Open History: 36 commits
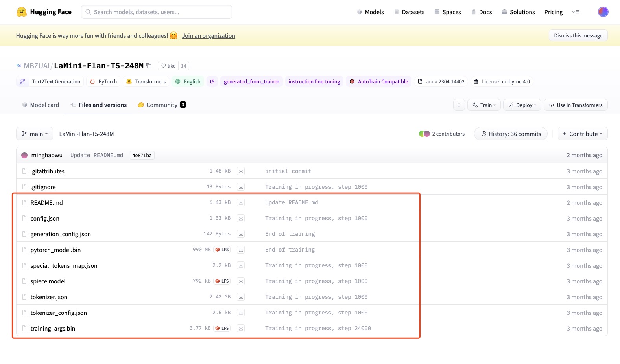620x364 pixels. [x=511, y=134]
